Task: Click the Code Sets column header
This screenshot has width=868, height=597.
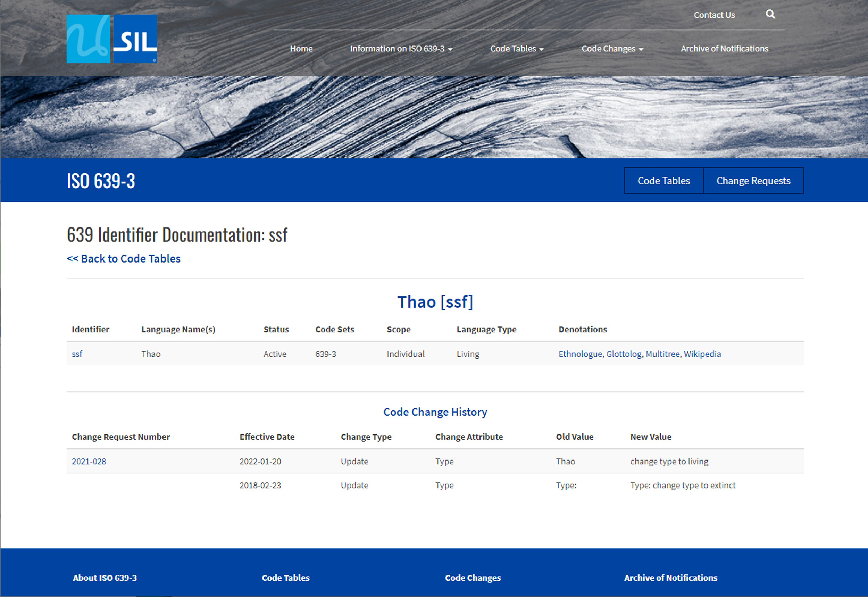Action: [335, 330]
